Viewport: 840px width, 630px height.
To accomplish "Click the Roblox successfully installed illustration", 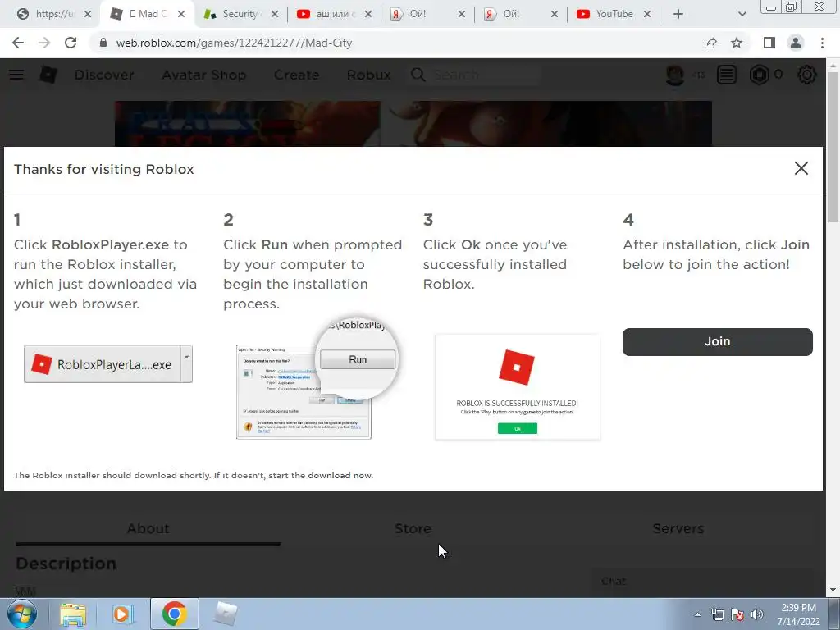I will (x=518, y=387).
